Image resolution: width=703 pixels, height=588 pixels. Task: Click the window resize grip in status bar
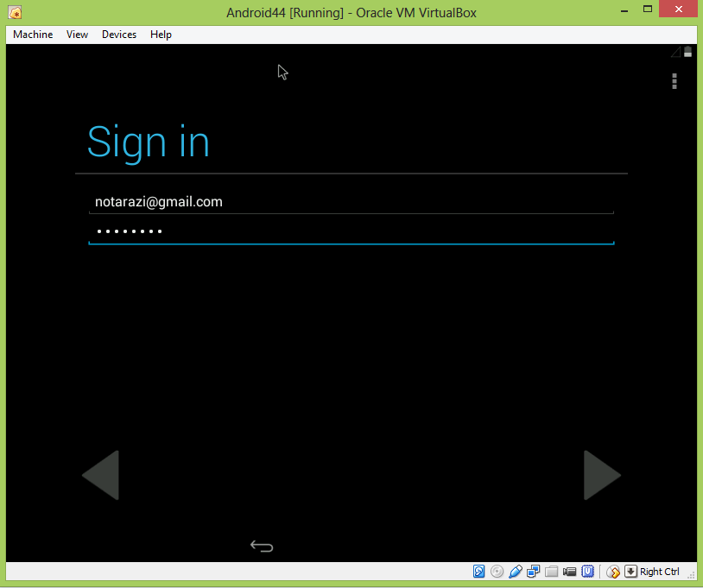click(692, 575)
